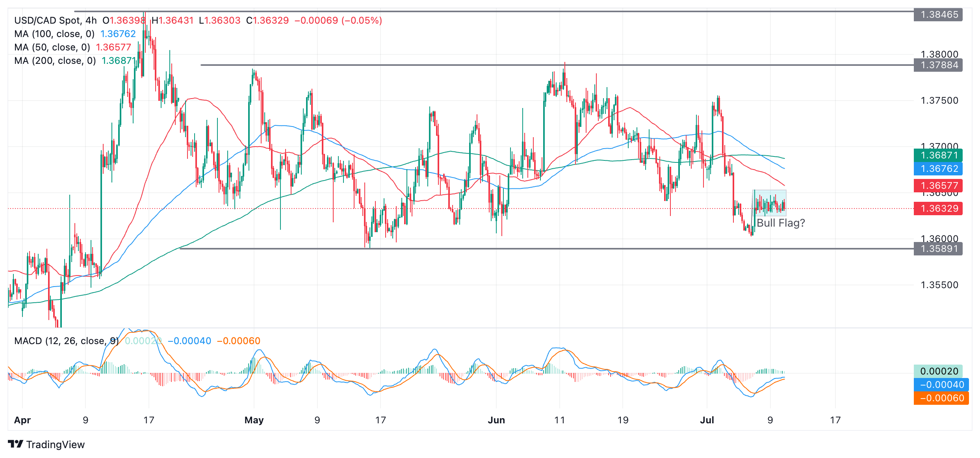
Task: Click the MACD (12, 26, close, 9) legend
Action: (66, 341)
